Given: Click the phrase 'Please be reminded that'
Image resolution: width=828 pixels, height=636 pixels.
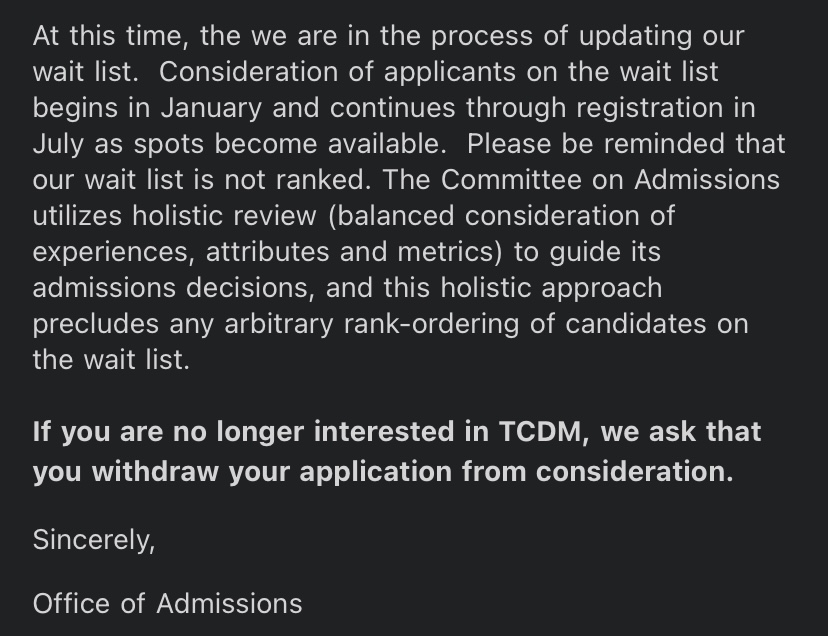Looking at the screenshot, I should coord(626,144).
